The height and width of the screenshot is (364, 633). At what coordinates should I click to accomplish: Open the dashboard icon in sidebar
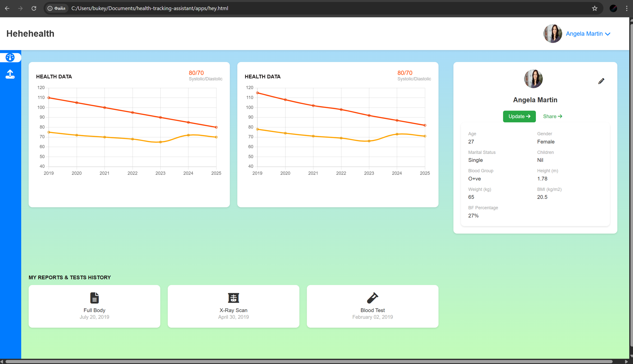click(x=10, y=57)
